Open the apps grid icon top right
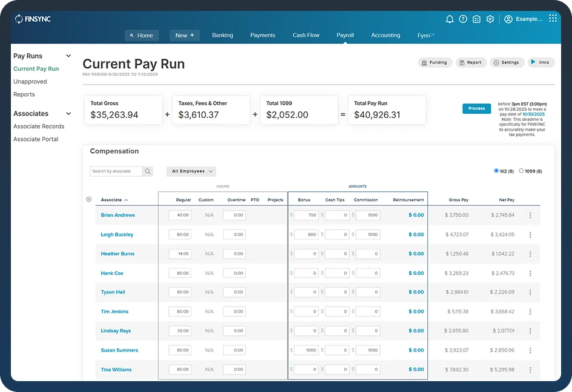 click(x=553, y=18)
